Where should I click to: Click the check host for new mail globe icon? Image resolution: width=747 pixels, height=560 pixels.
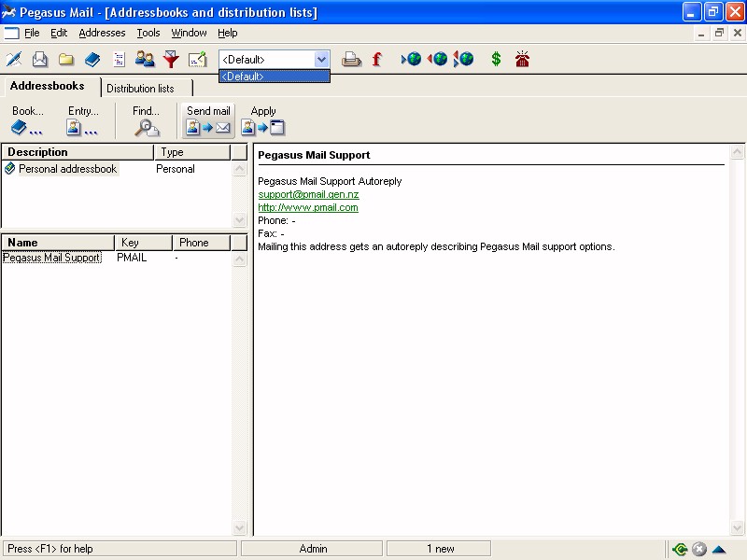point(411,59)
